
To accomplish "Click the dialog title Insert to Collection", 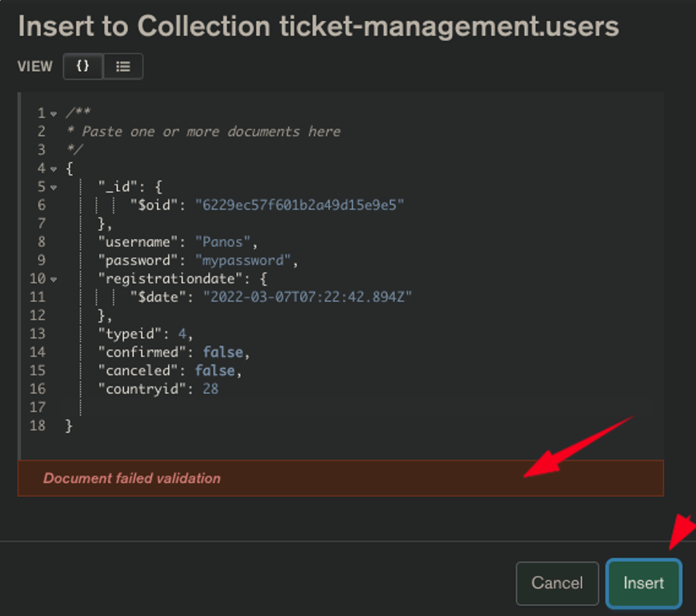I will coord(318,26).
